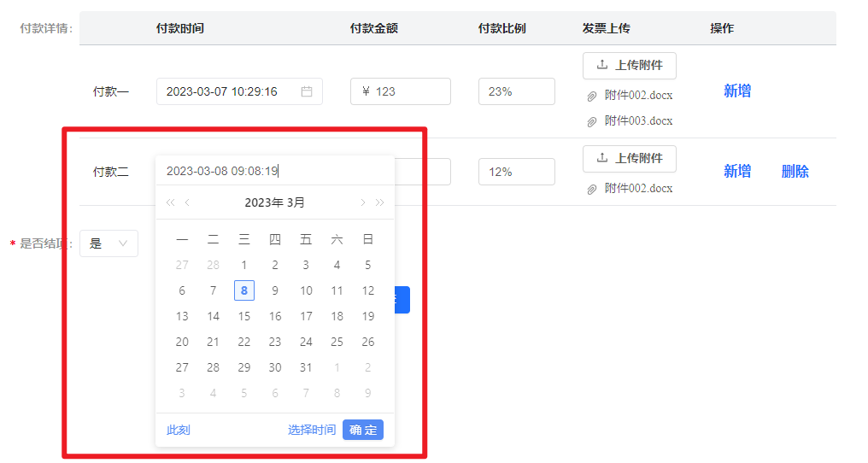The height and width of the screenshot is (463, 868).
Task: Go to next month in calendar
Action: tap(363, 202)
